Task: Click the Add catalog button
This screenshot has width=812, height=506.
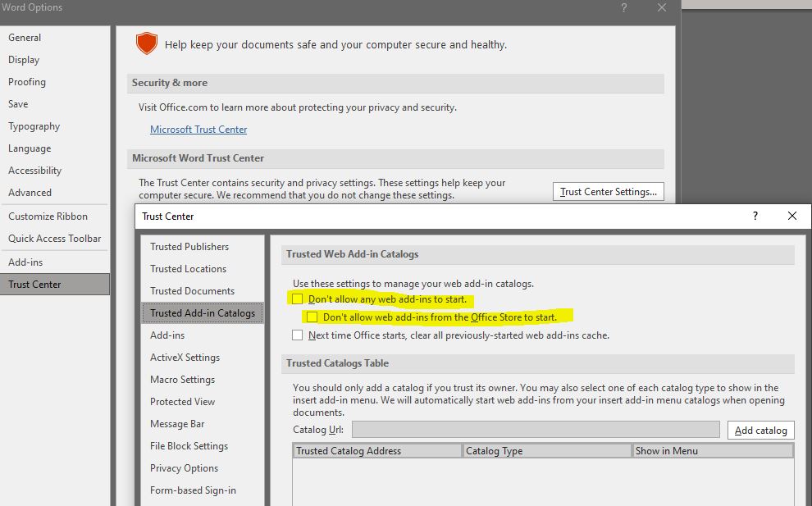Action: pyautogui.click(x=760, y=429)
